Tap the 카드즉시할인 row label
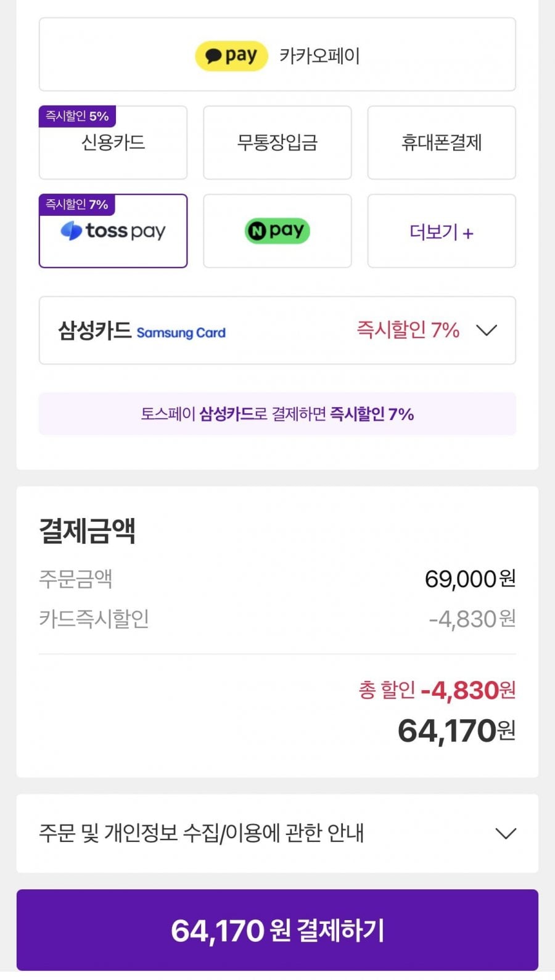 (94, 619)
